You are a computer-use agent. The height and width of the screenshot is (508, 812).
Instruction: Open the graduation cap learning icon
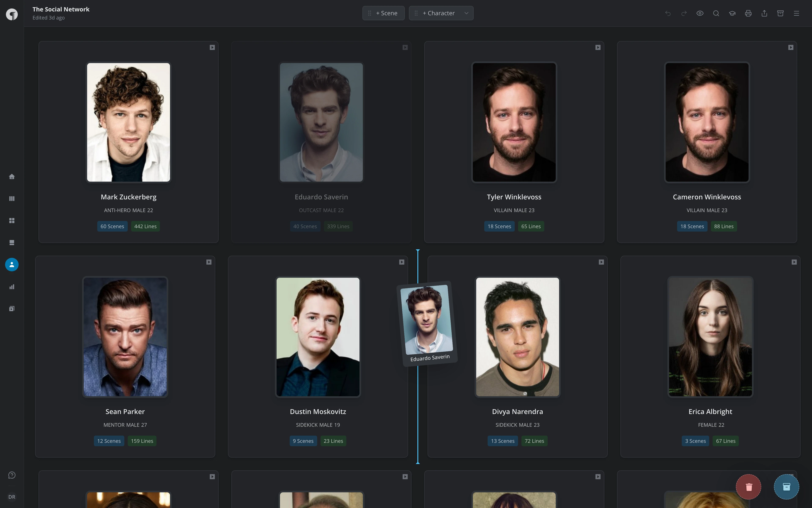click(732, 13)
